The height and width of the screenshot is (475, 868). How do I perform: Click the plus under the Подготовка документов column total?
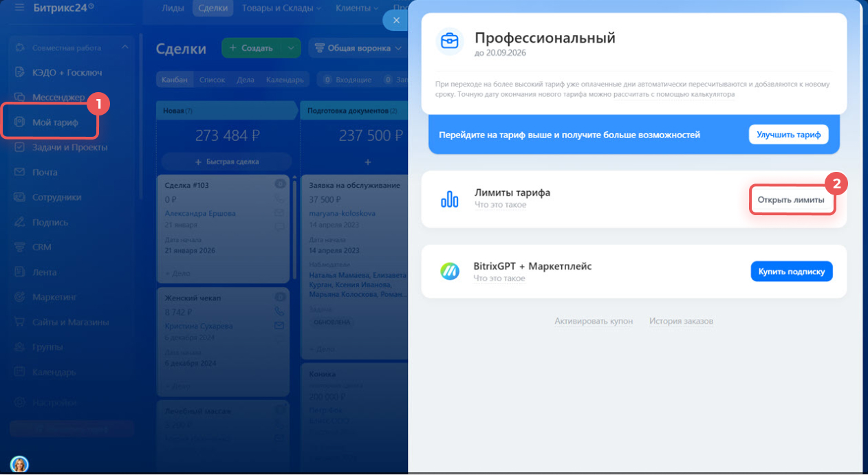click(x=368, y=162)
